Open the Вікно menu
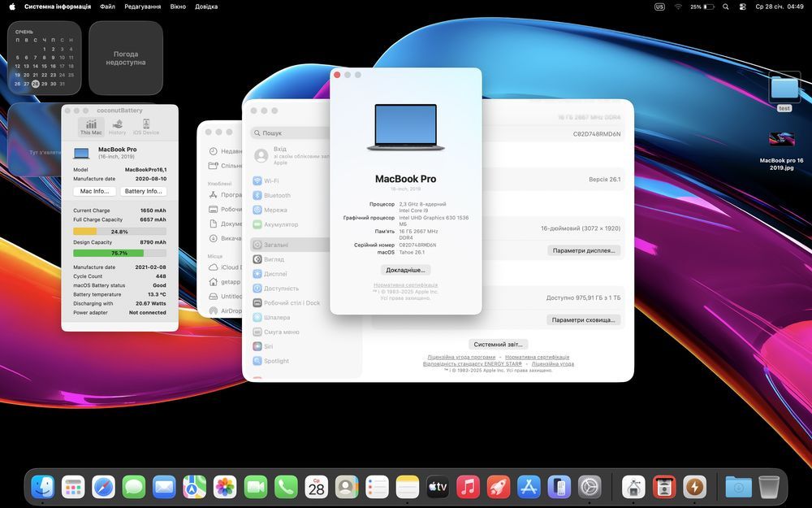 [178, 7]
